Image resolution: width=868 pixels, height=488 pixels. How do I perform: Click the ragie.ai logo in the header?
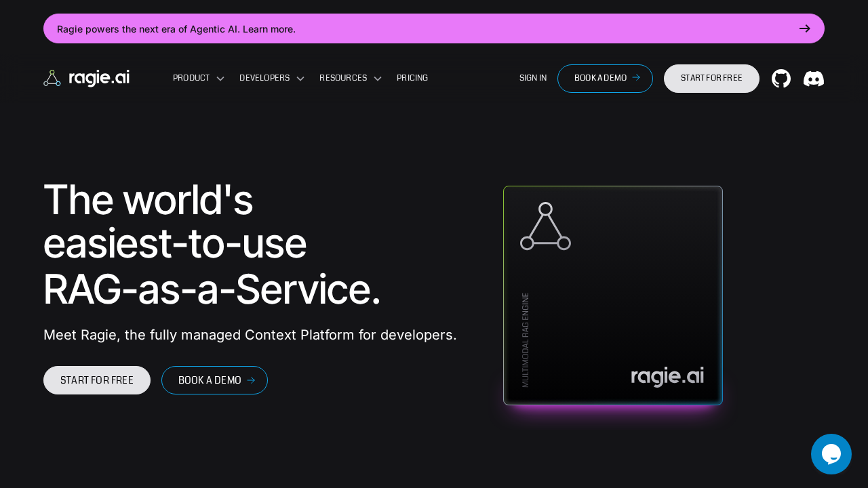(x=86, y=77)
